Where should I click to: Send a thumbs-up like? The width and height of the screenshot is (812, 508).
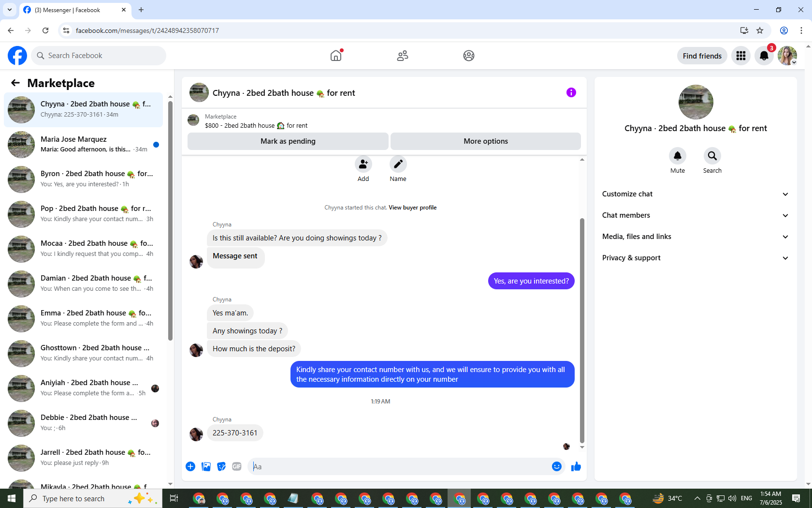[576, 466]
